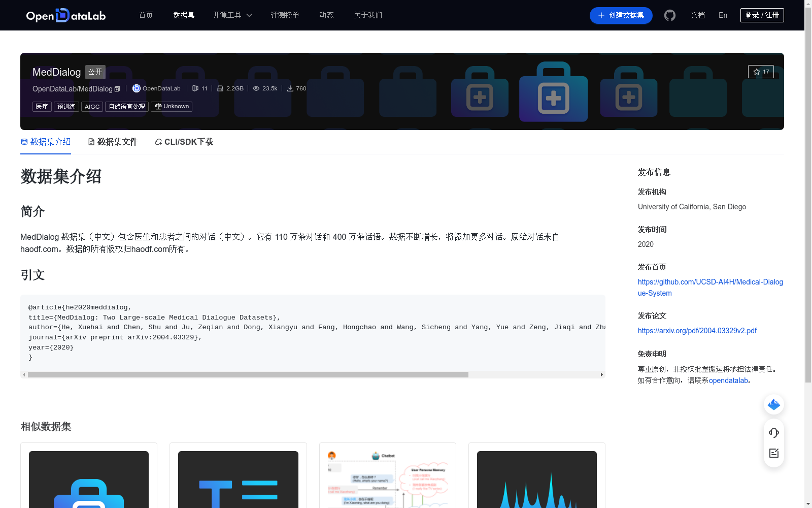Click the download count icon showing 760

(x=290, y=88)
